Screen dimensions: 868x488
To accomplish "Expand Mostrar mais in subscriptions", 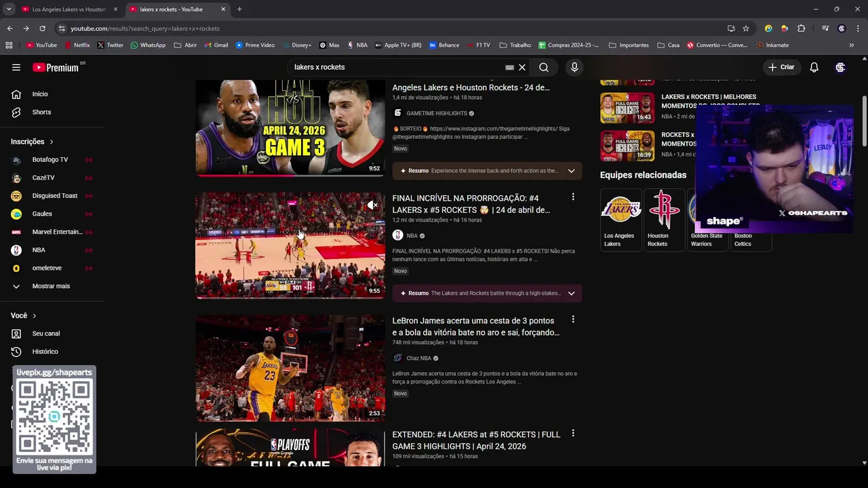I will [52, 286].
